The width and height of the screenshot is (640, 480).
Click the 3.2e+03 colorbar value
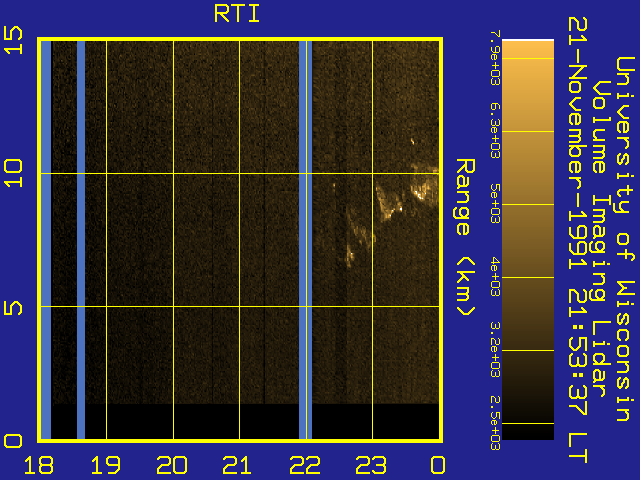[x=495, y=350]
